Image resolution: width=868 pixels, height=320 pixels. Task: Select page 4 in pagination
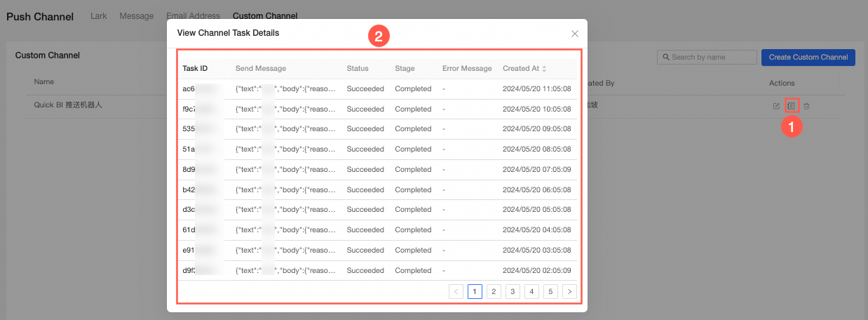pos(531,291)
